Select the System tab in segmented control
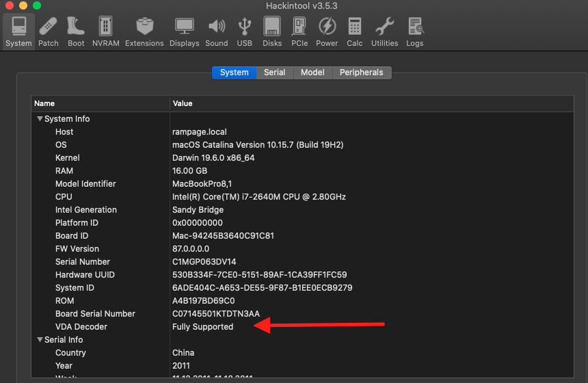588x383 pixels. [x=235, y=72]
